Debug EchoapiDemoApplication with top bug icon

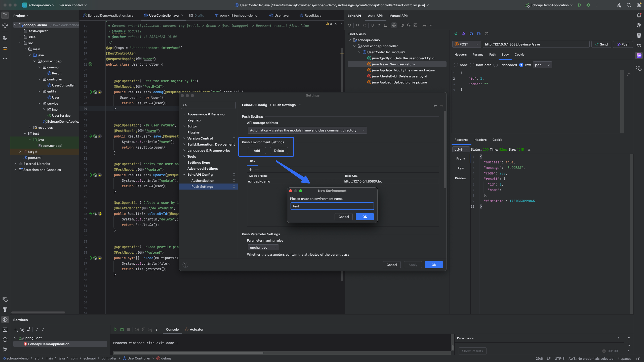point(588,5)
